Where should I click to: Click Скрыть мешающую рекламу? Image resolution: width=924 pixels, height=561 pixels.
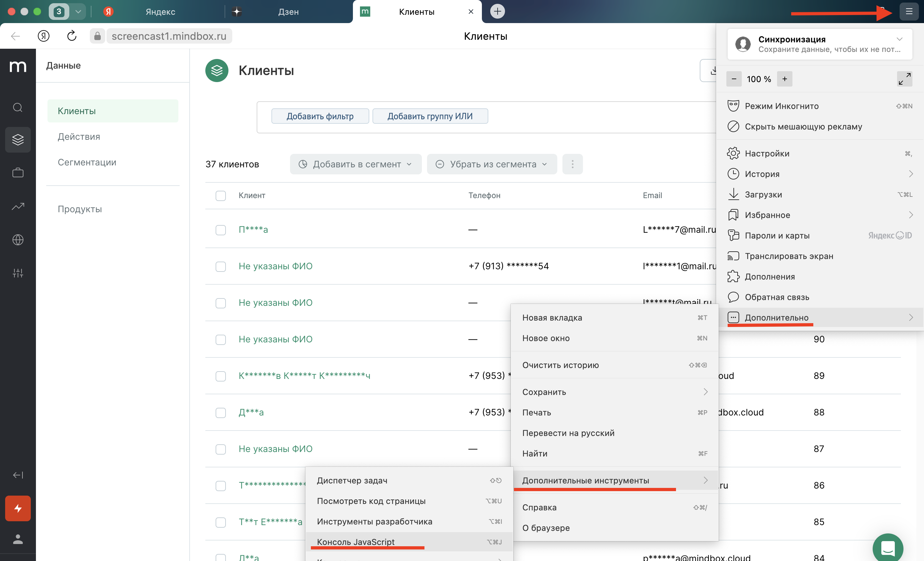pos(820,127)
